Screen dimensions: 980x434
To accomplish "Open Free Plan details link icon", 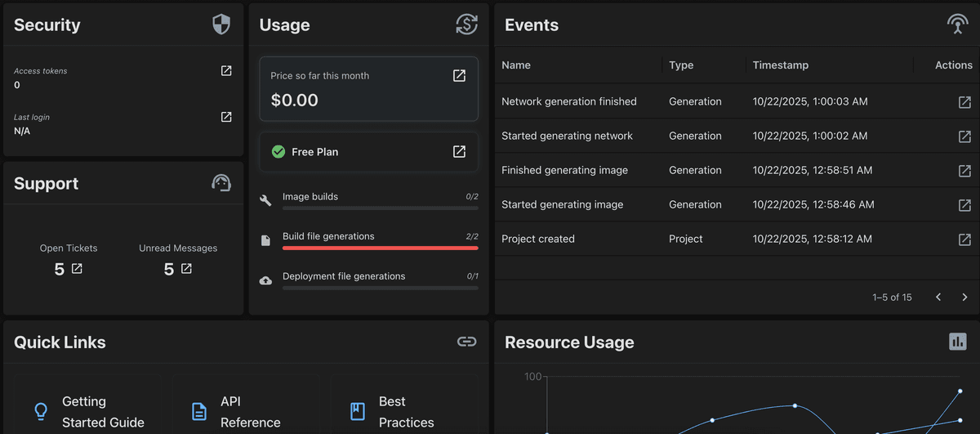I will (459, 152).
